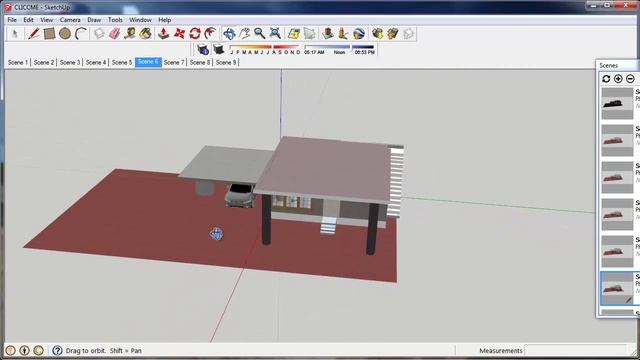Switch to the Scene 4 tab
The height and width of the screenshot is (360, 640).
pos(96,62)
